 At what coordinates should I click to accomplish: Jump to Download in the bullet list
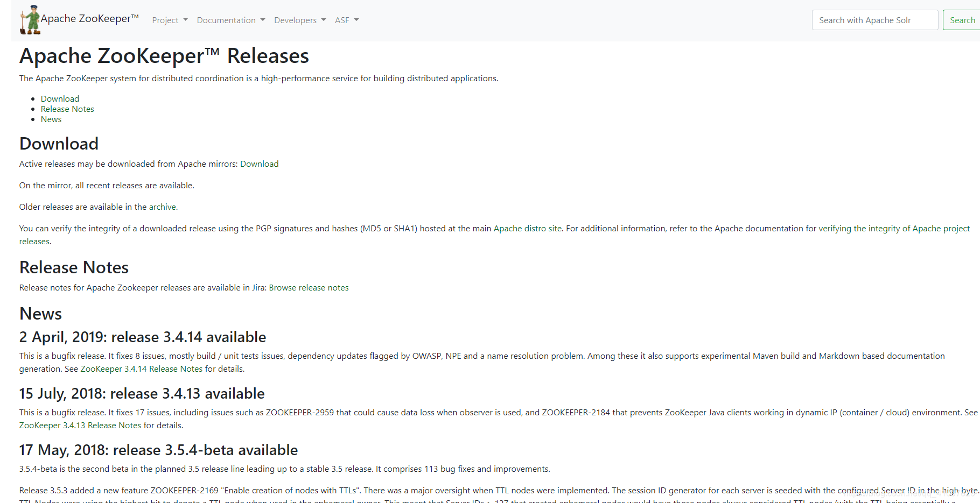[60, 98]
